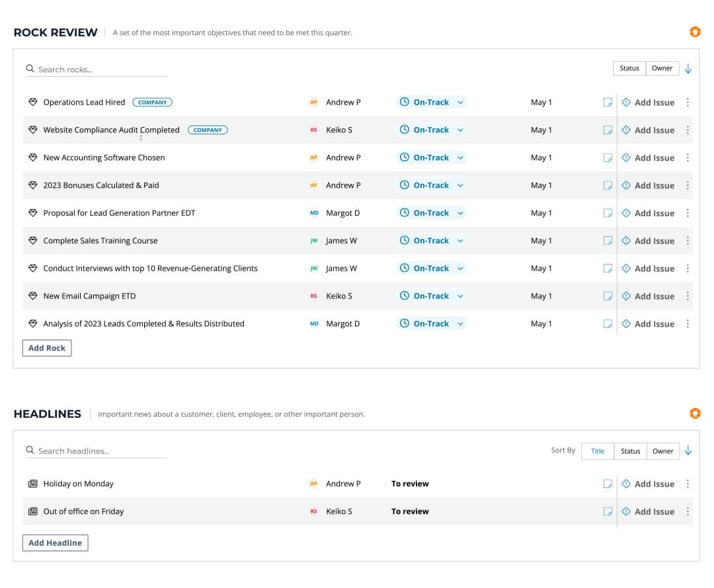The width and height of the screenshot is (714, 588).
Task: Toggle the sort direction arrow in Rock Review
Action: 688,68
